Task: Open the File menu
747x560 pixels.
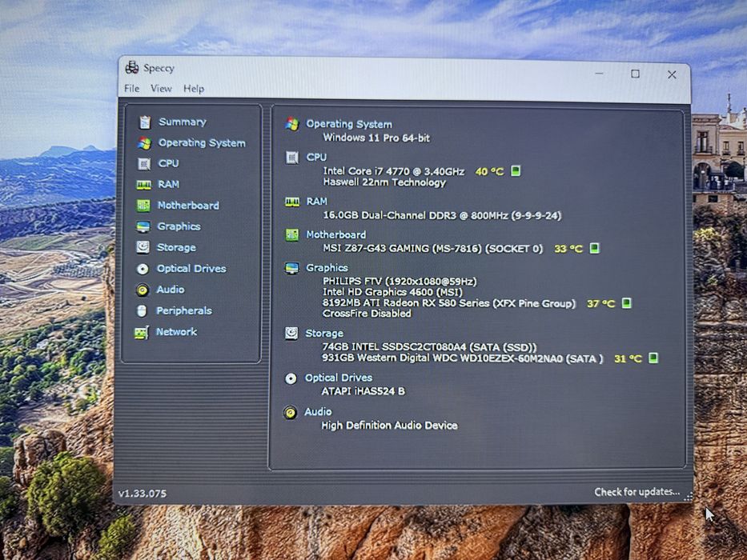Action: pyautogui.click(x=131, y=89)
